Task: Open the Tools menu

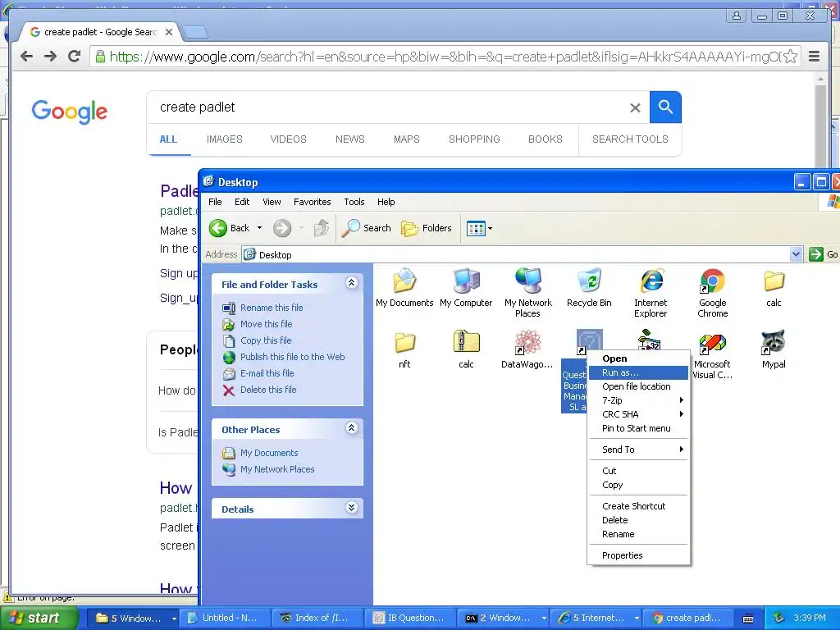Action: click(354, 202)
